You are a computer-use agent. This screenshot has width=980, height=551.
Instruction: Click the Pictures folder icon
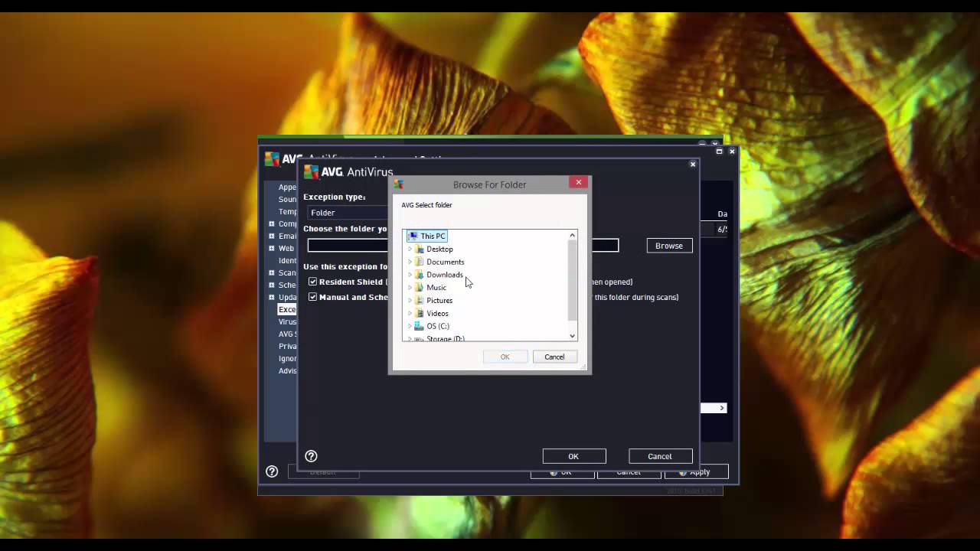point(420,301)
